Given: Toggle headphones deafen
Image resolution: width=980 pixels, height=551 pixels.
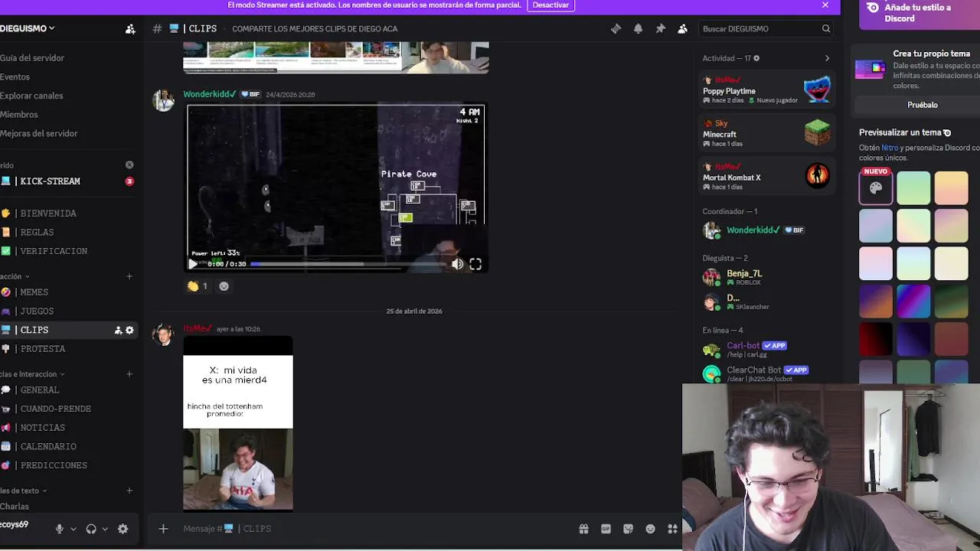Looking at the screenshot, I should pos(91,529).
